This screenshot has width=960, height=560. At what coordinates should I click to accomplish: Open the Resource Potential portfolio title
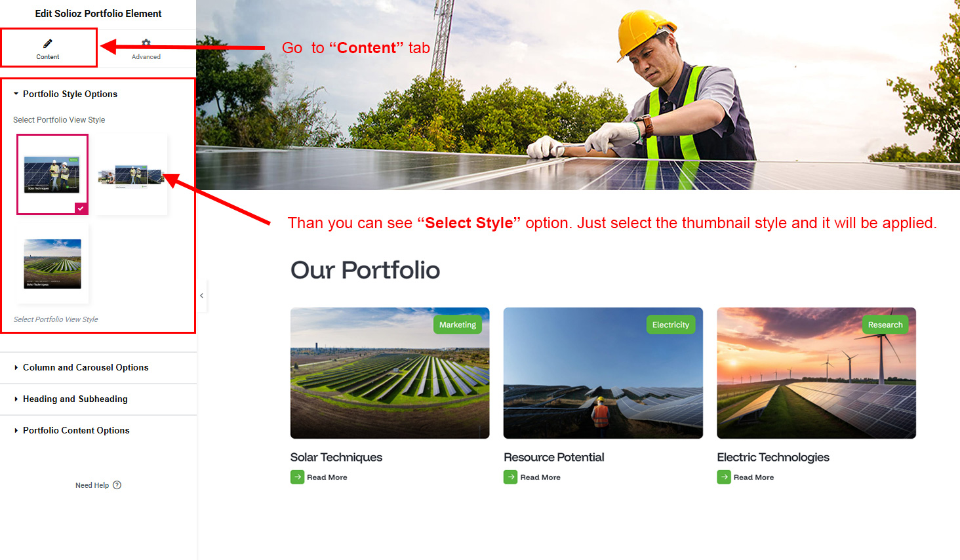[554, 457]
